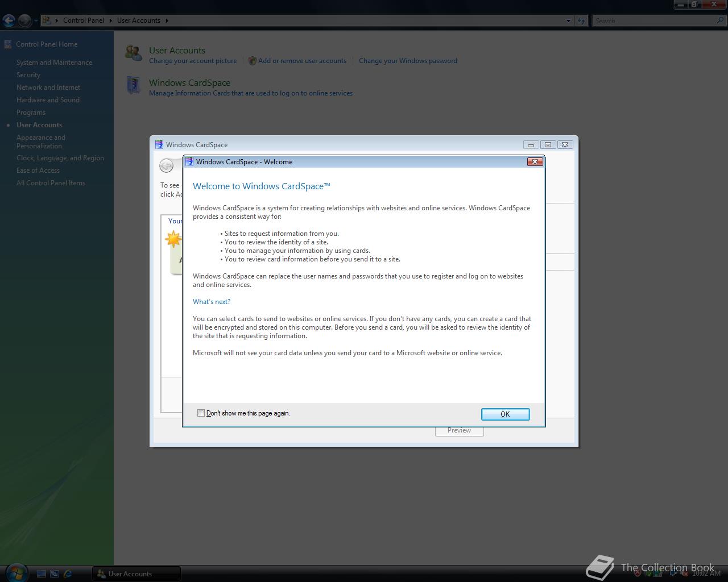This screenshot has height=582, width=728.
Task: Open All Control Panel Items
Action: coord(51,183)
